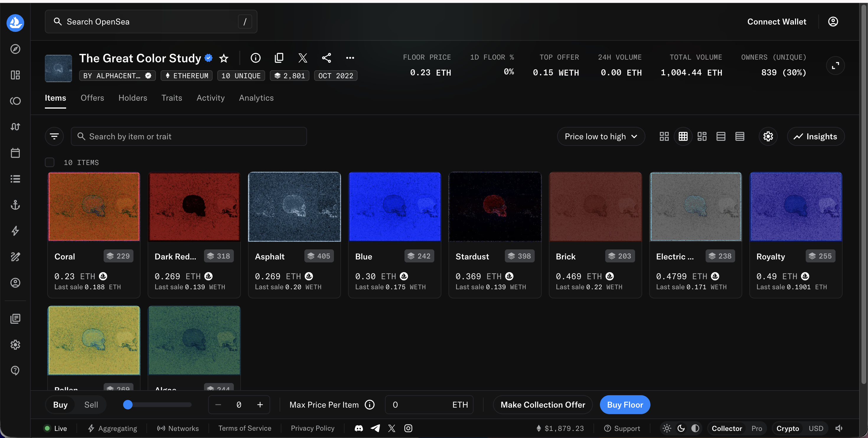Select Collector mode option
The height and width of the screenshot is (438, 868).
pyautogui.click(x=727, y=428)
